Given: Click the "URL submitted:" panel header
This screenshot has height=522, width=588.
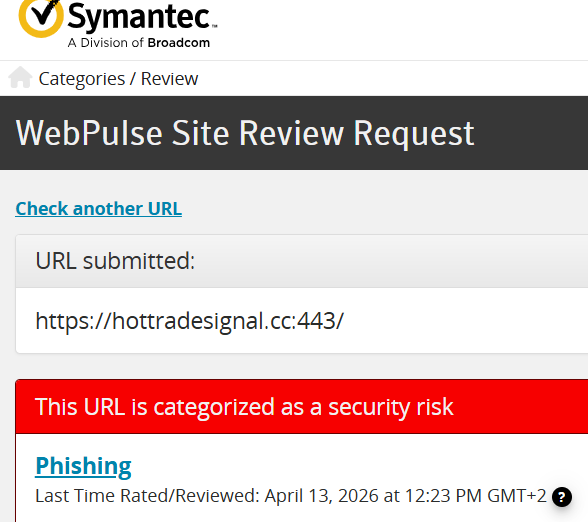Looking at the screenshot, I should pyautogui.click(x=302, y=261).
